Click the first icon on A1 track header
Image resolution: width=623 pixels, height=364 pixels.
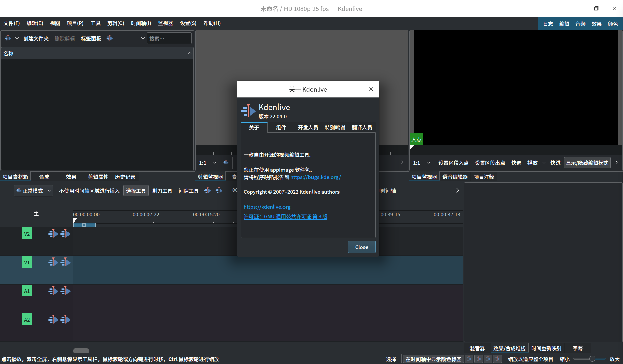(x=53, y=291)
